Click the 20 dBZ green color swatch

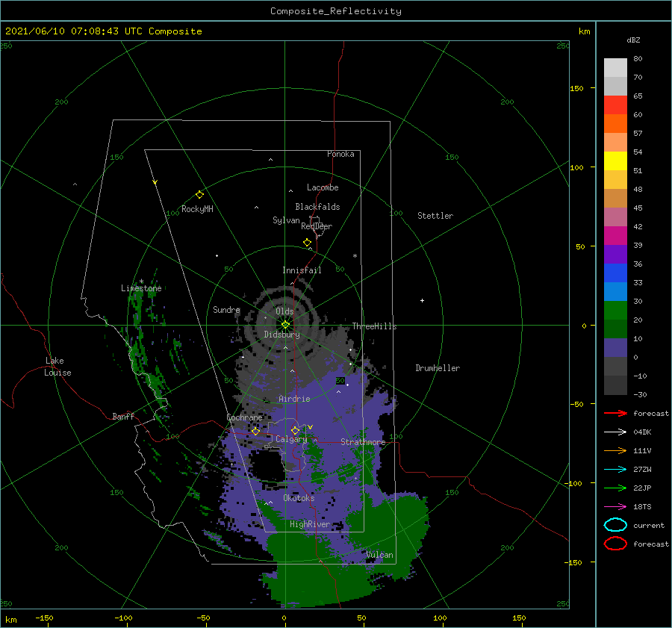pos(615,329)
